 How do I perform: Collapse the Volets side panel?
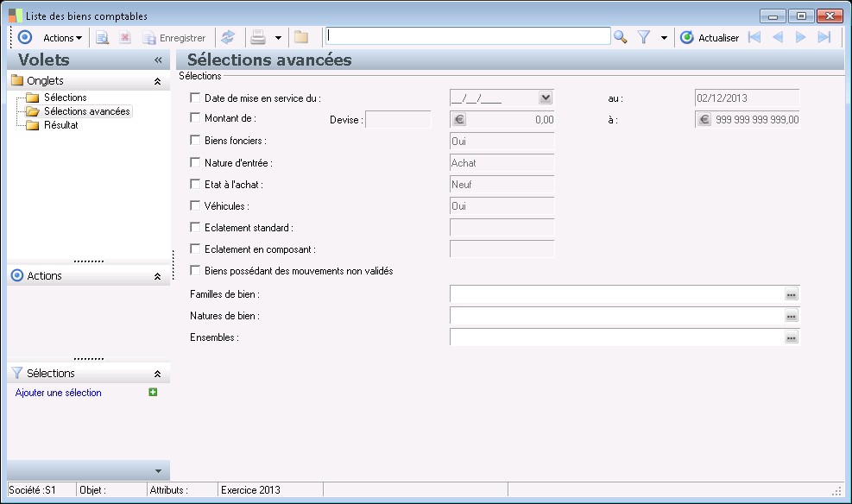tap(158, 60)
